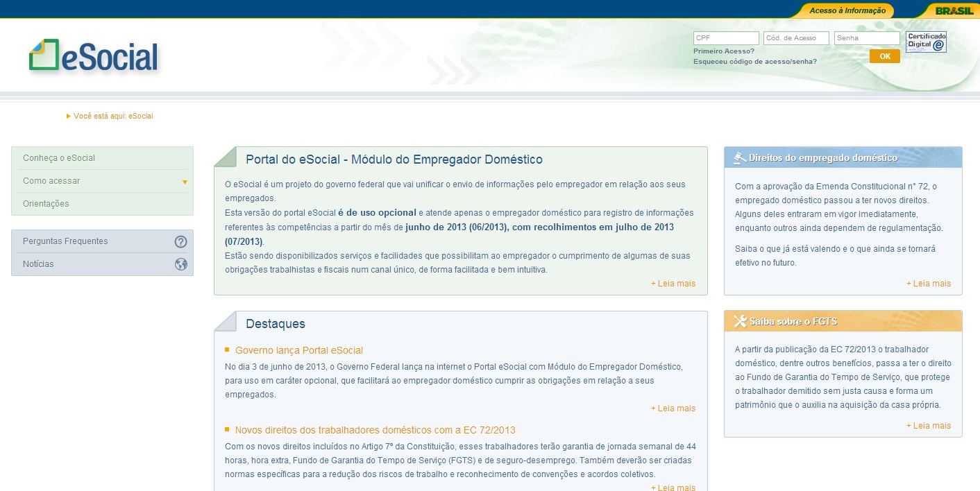Open Leia mais on the FGTS panel
The height and width of the screenshot is (491, 980).
point(929,425)
